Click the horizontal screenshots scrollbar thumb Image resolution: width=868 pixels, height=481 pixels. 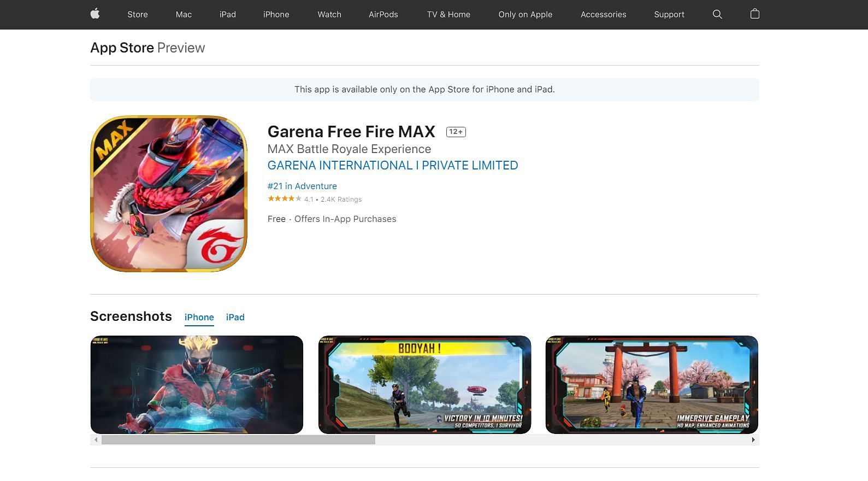tap(238, 439)
